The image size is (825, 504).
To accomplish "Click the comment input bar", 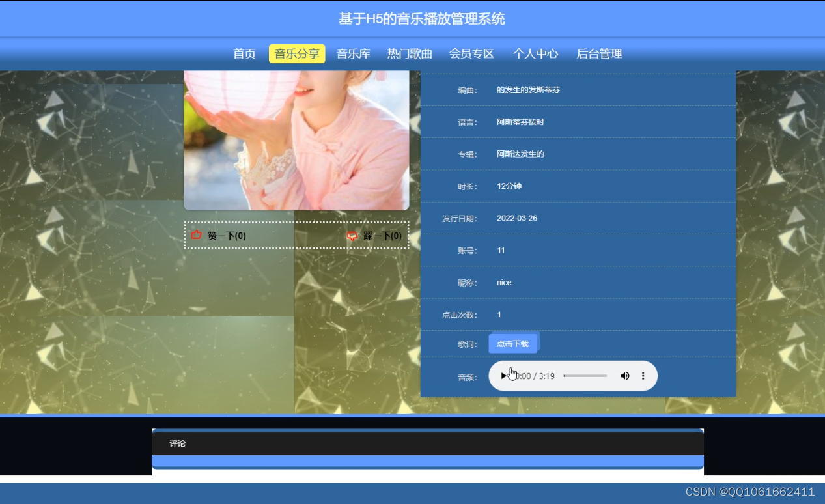I will point(426,461).
